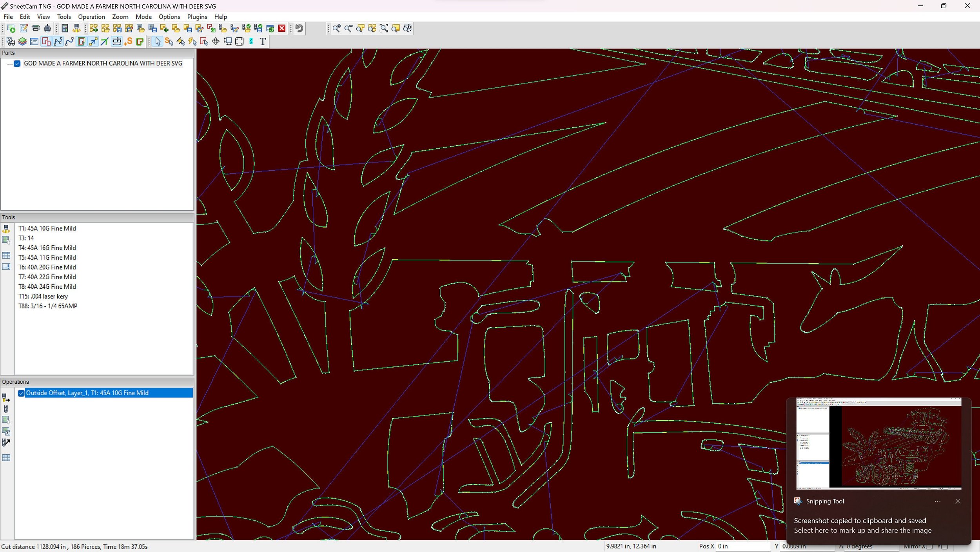The height and width of the screenshot is (552, 980).
Task: Select tool T4: 45A 16G Fine Mild
Action: 47,248
